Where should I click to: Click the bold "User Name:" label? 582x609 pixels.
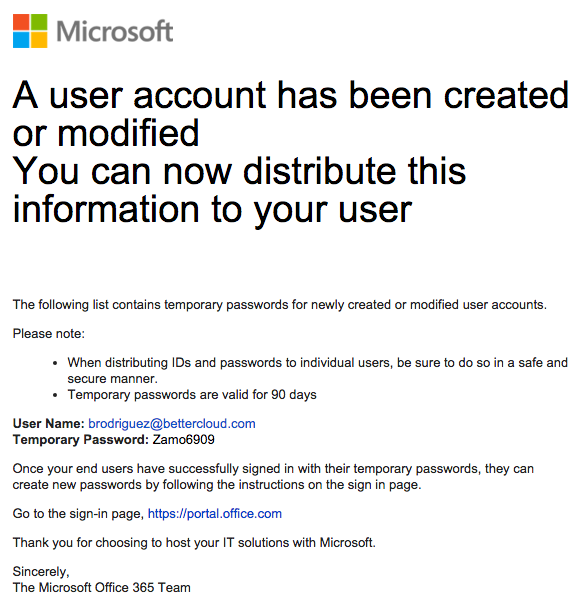pos(49,423)
